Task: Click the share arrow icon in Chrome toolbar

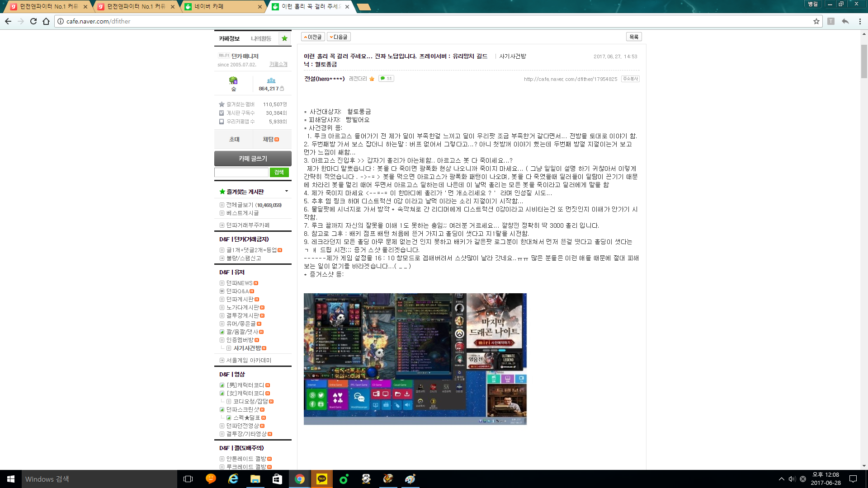Action: pos(845,21)
